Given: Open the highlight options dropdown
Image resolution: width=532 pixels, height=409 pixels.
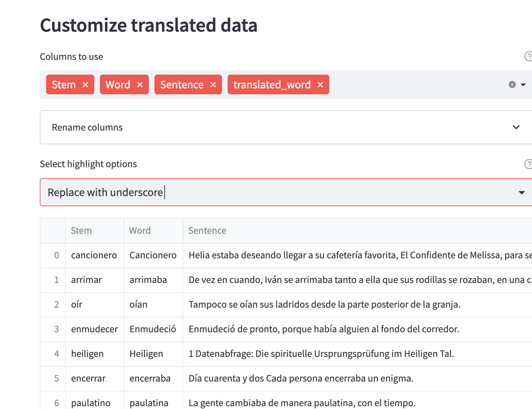Looking at the screenshot, I should [x=521, y=193].
